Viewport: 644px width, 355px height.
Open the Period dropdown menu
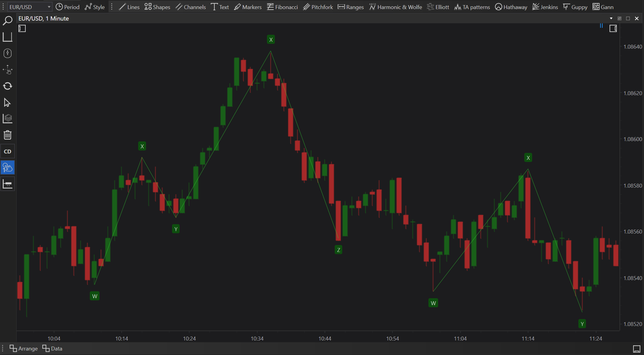click(x=67, y=7)
